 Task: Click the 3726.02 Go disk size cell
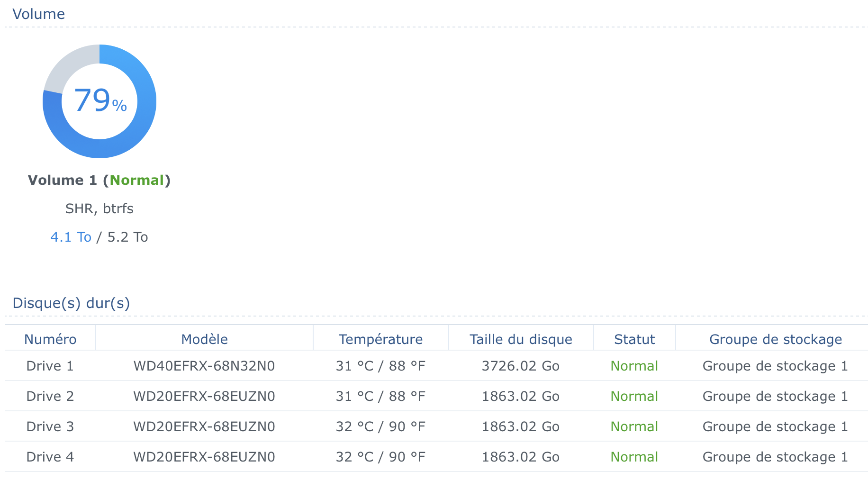(521, 366)
